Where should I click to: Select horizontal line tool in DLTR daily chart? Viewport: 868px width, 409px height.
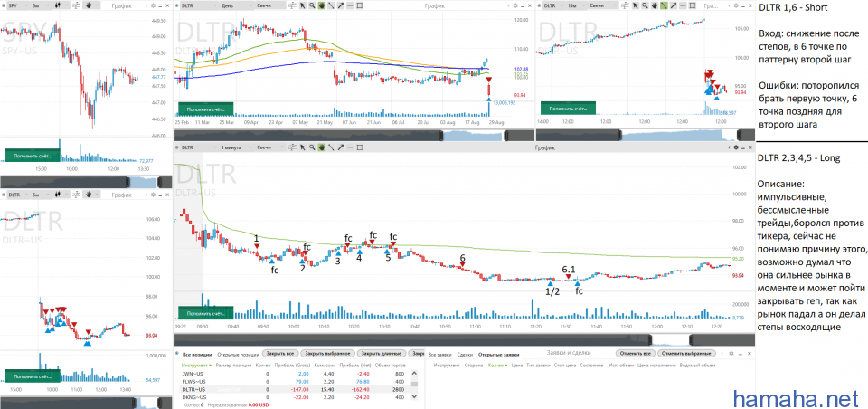pyautogui.click(x=351, y=5)
